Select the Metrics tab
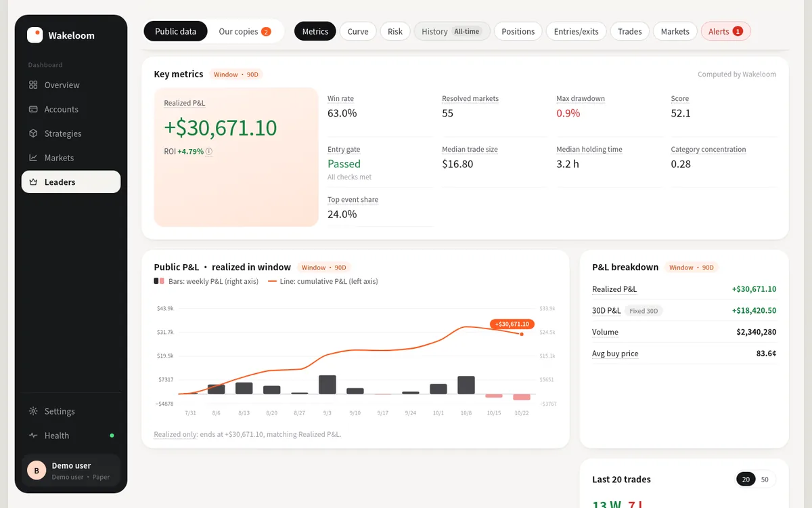 coord(315,32)
